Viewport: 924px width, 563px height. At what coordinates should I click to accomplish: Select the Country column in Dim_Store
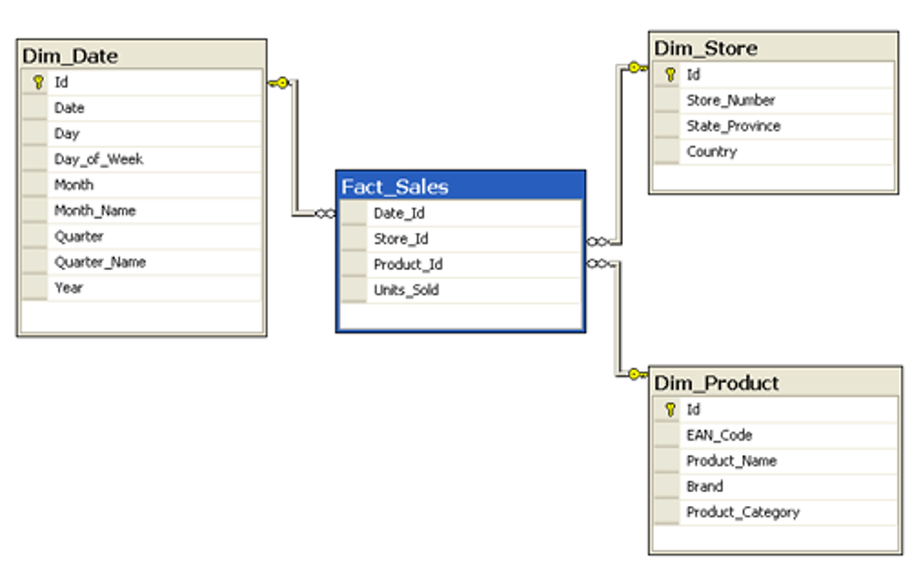773,151
